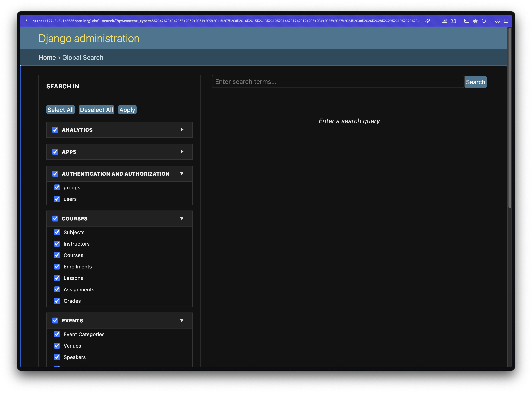Click the ANALYTICS section heading text
This screenshot has width=532, height=393.
77,130
